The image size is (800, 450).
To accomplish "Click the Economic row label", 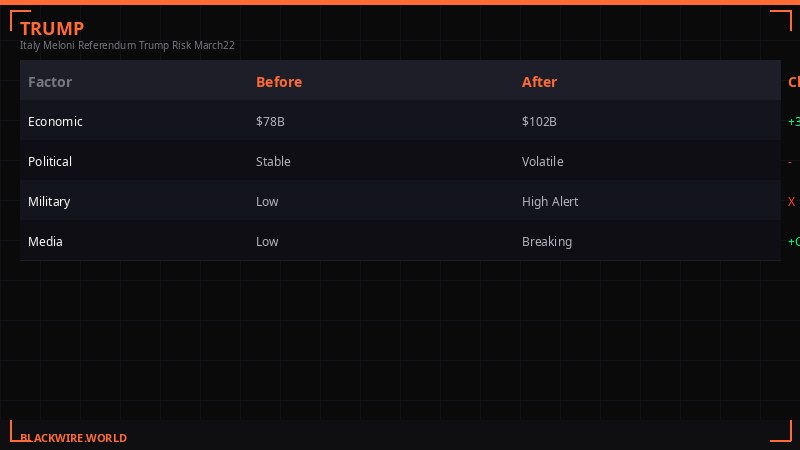I will 55,121.
